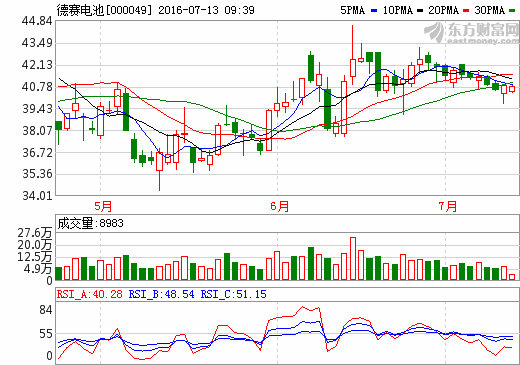
Task: Click the green 30PMA legend color marker
Action: tap(512, 11)
